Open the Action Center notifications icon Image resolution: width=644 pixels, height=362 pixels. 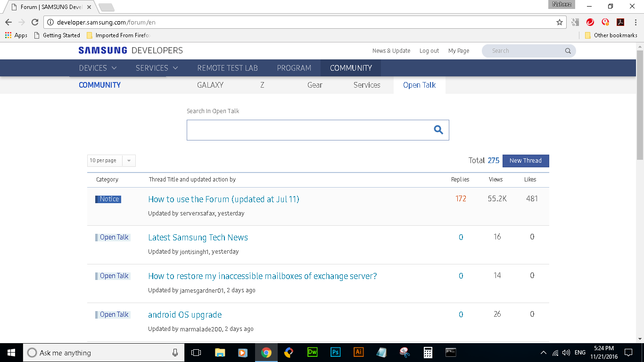click(x=628, y=353)
